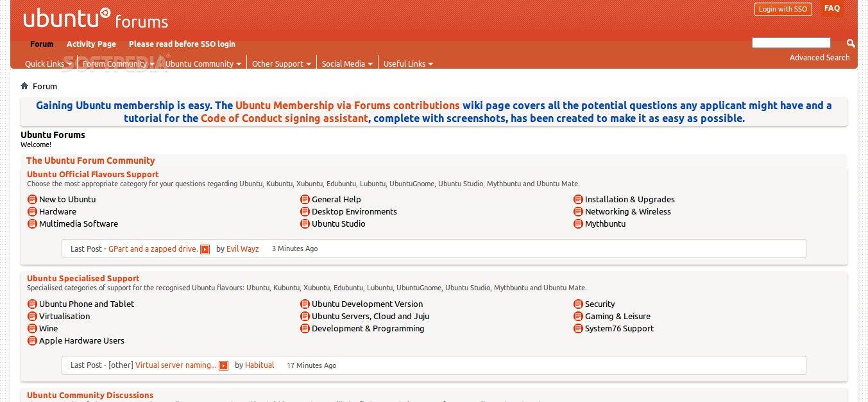Open the Security forum
This screenshot has height=402, width=868.
600,304
